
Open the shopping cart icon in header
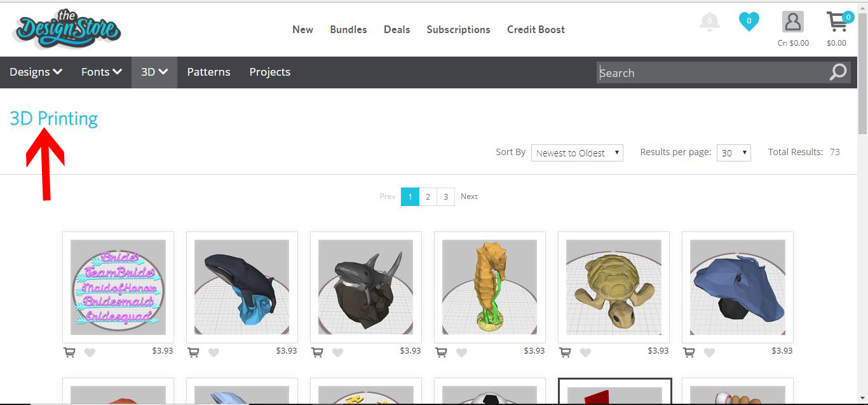click(x=838, y=23)
